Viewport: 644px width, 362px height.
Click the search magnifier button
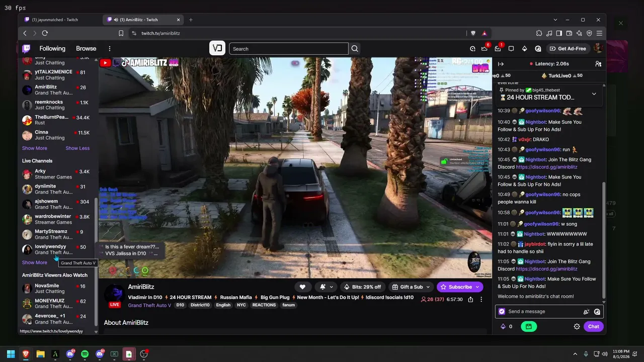pyautogui.click(x=355, y=49)
